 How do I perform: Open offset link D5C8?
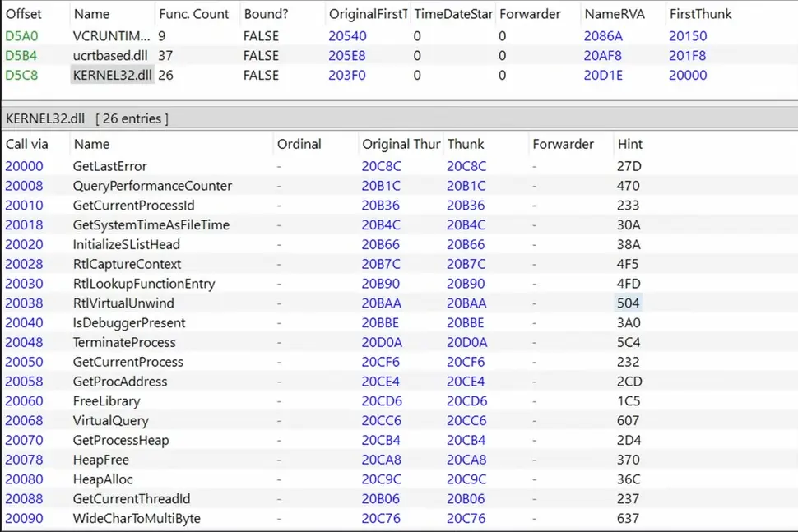point(21,76)
